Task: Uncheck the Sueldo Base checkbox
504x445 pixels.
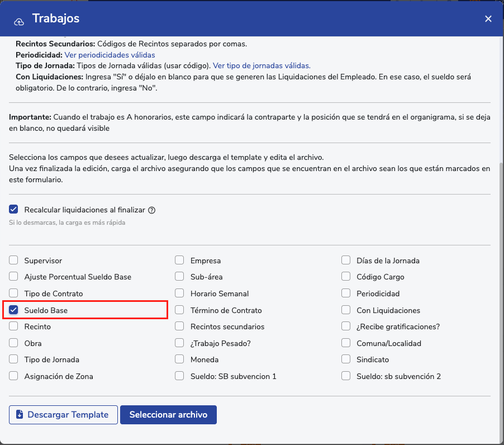Action: (x=13, y=310)
